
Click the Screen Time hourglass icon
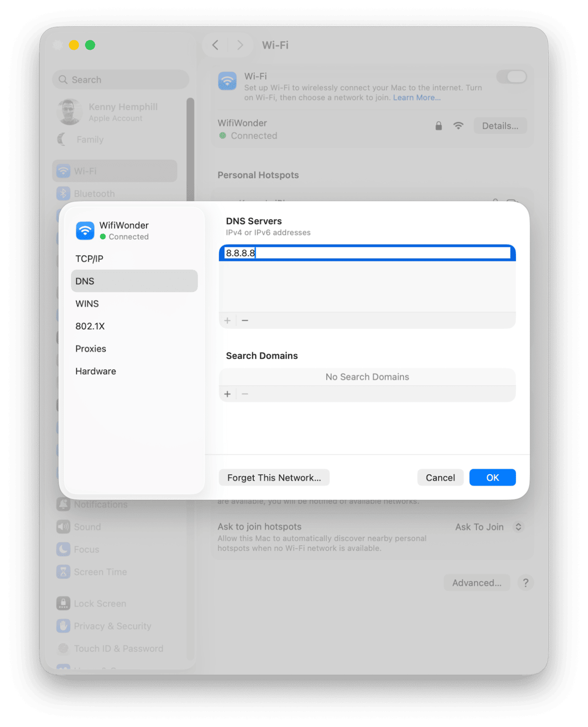pos(63,571)
